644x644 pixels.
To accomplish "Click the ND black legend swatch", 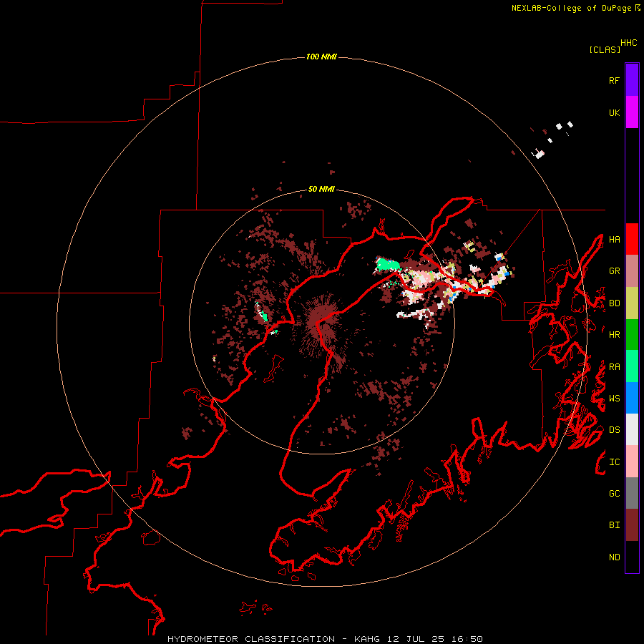I will pyautogui.click(x=632, y=557).
